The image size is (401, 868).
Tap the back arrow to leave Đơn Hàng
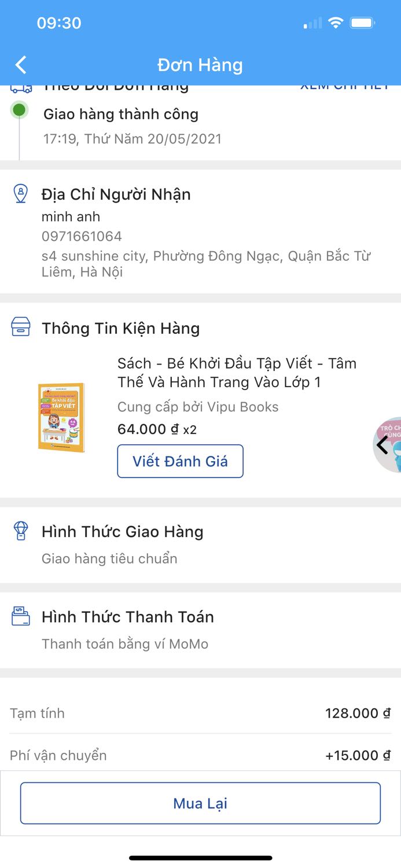click(20, 65)
